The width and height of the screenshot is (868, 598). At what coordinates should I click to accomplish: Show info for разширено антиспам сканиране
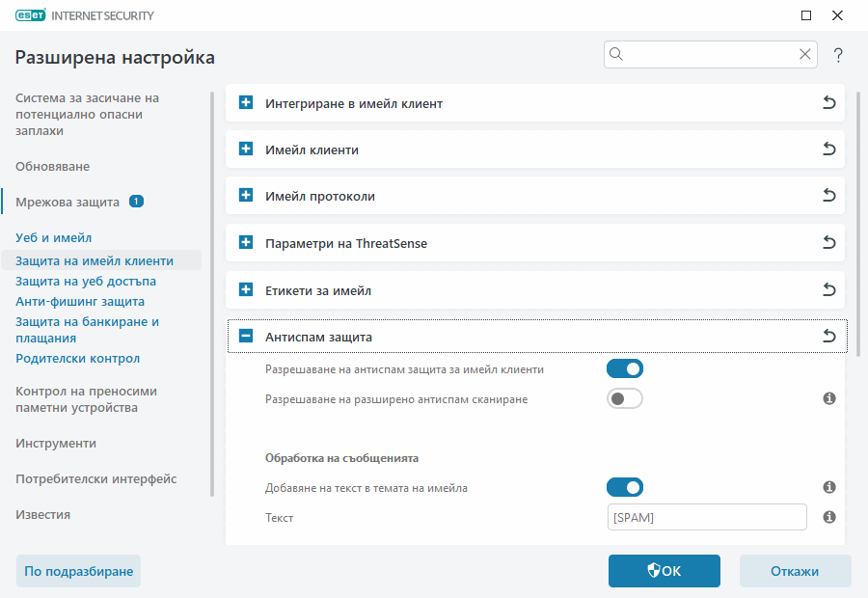[x=828, y=398]
